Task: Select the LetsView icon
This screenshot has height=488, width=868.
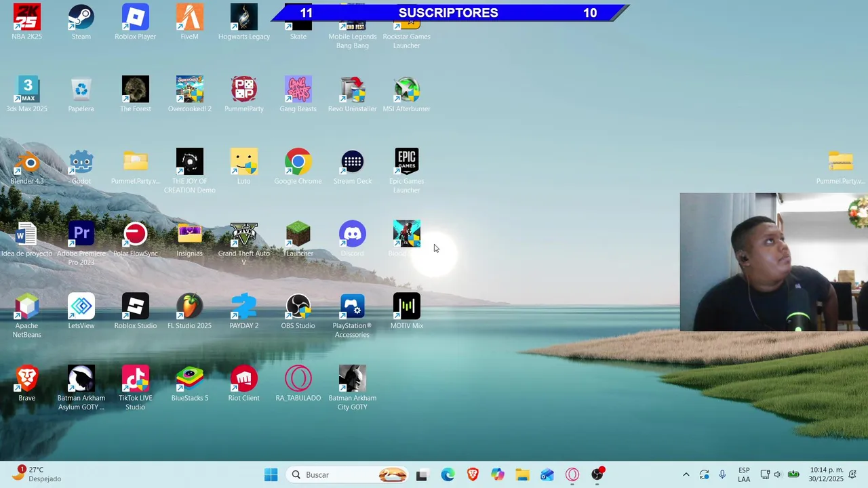Action: click(81, 307)
